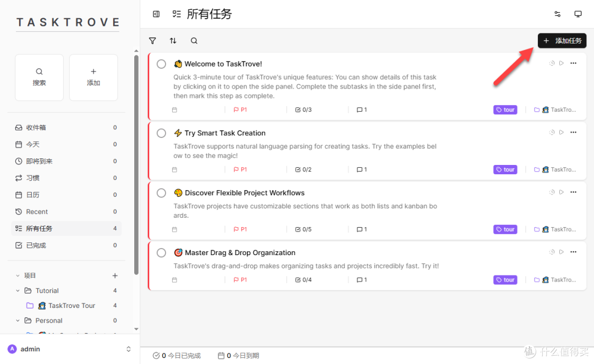Image resolution: width=594 pixels, height=364 pixels.
Task: Start play icon on Try Smart Task Creation
Action: (562, 132)
